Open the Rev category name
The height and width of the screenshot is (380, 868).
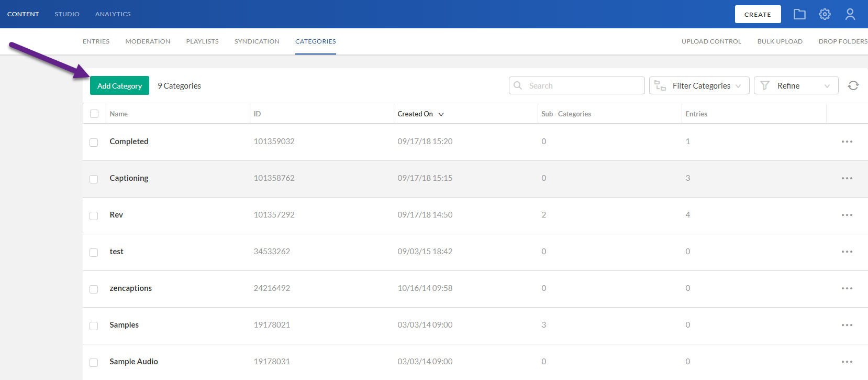(116, 215)
